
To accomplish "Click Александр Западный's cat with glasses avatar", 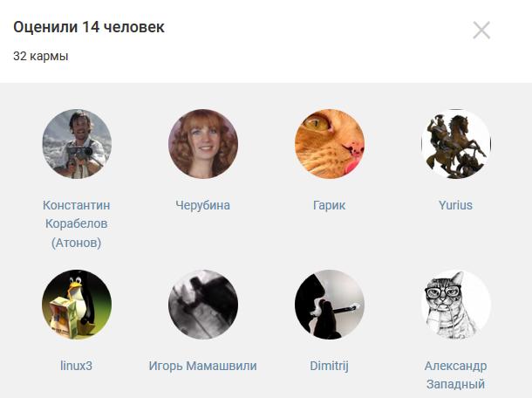I will pos(455,305).
